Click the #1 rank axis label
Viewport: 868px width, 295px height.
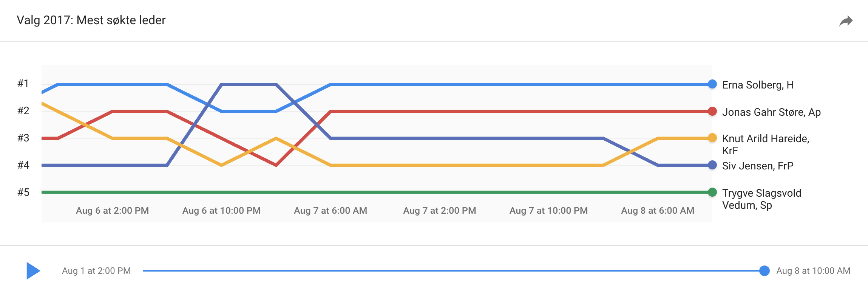pyautogui.click(x=23, y=84)
